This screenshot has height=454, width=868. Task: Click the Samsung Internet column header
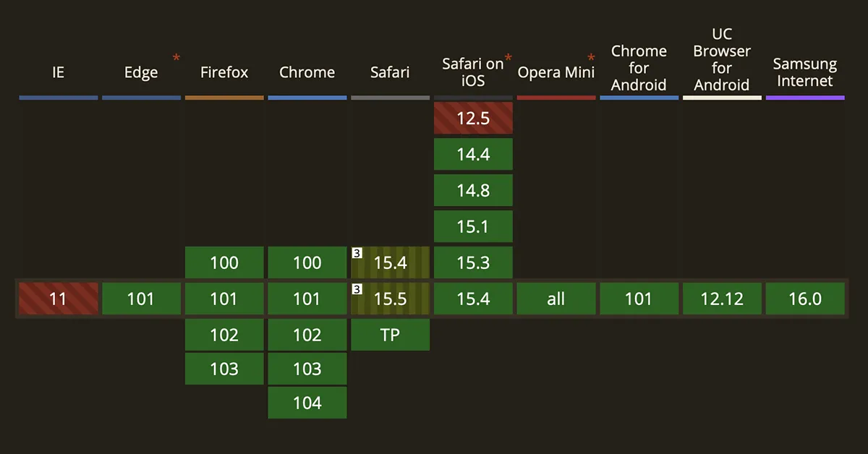click(805, 72)
